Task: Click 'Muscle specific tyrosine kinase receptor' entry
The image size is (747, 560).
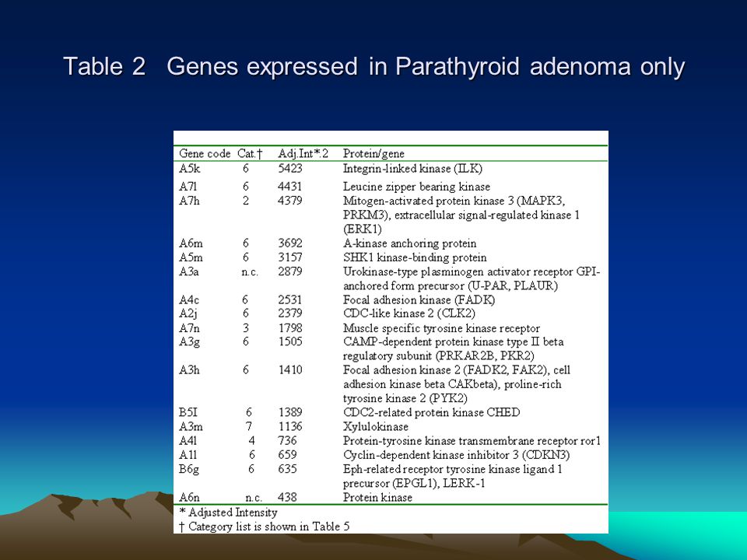Action: coord(441,328)
